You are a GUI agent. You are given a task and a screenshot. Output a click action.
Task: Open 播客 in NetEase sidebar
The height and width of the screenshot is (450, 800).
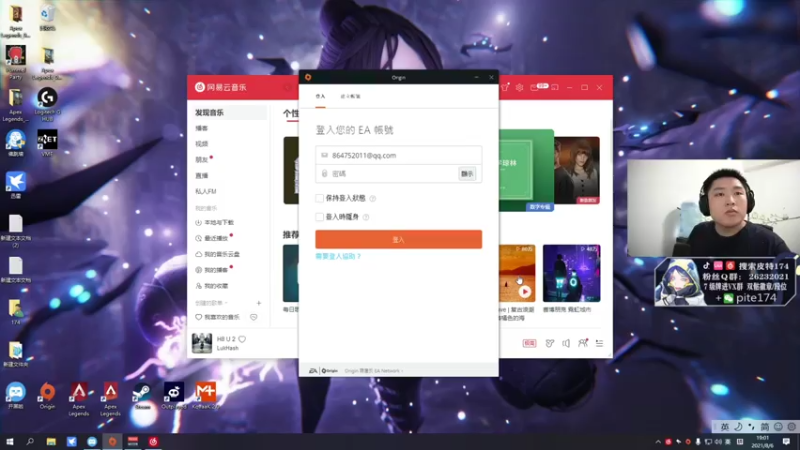tap(202, 128)
